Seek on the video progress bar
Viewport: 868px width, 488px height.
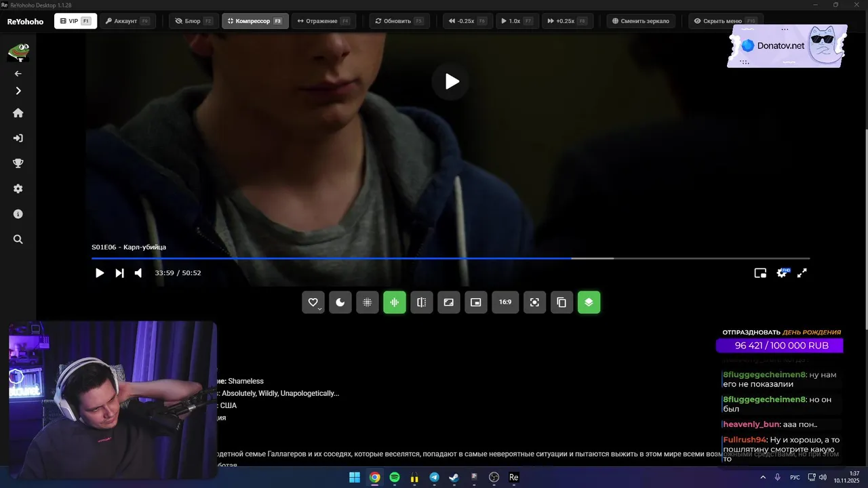pyautogui.click(x=451, y=258)
